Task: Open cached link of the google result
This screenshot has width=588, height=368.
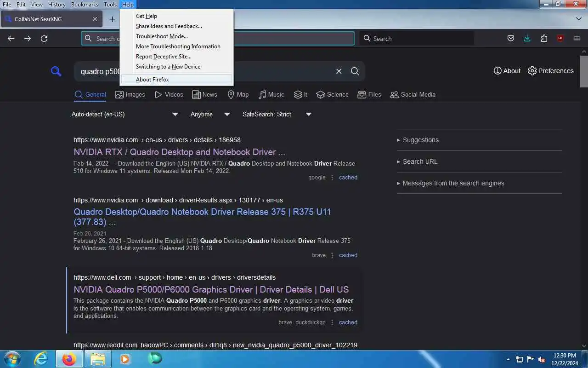Action: (x=348, y=178)
